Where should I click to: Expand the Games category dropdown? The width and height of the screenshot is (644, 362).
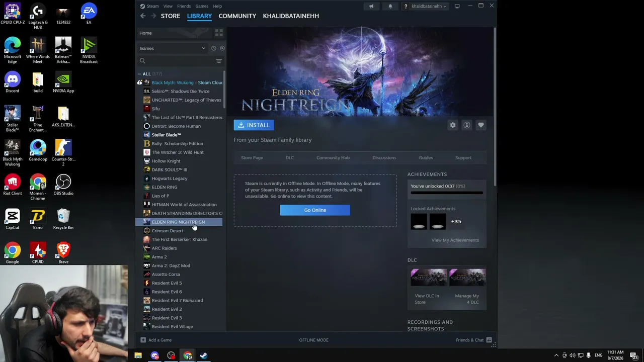pyautogui.click(x=173, y=48)
